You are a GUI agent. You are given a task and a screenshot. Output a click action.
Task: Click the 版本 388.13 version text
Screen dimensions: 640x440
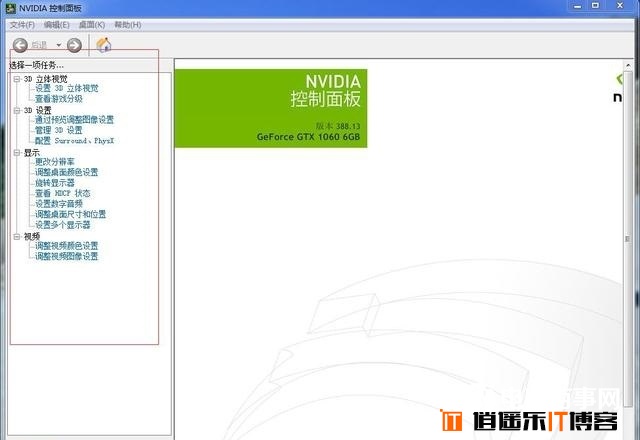(x=338, y=126)
